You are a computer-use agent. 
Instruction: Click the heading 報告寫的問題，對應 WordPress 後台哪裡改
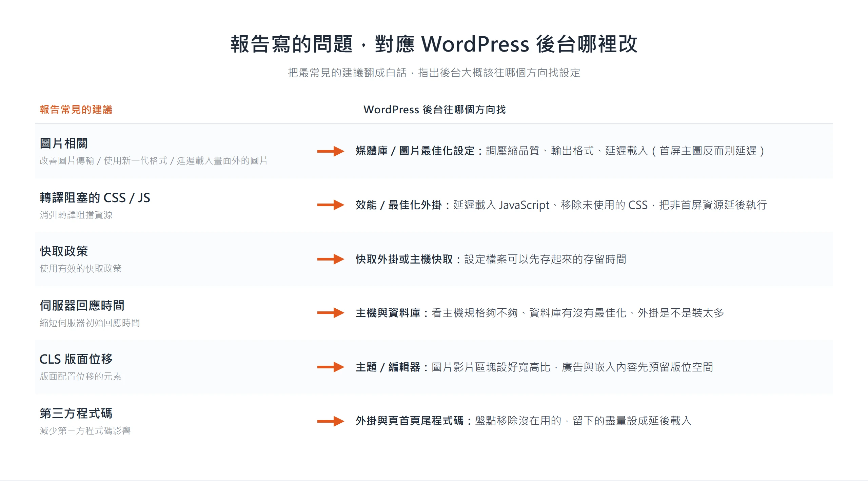coord(434,44)
